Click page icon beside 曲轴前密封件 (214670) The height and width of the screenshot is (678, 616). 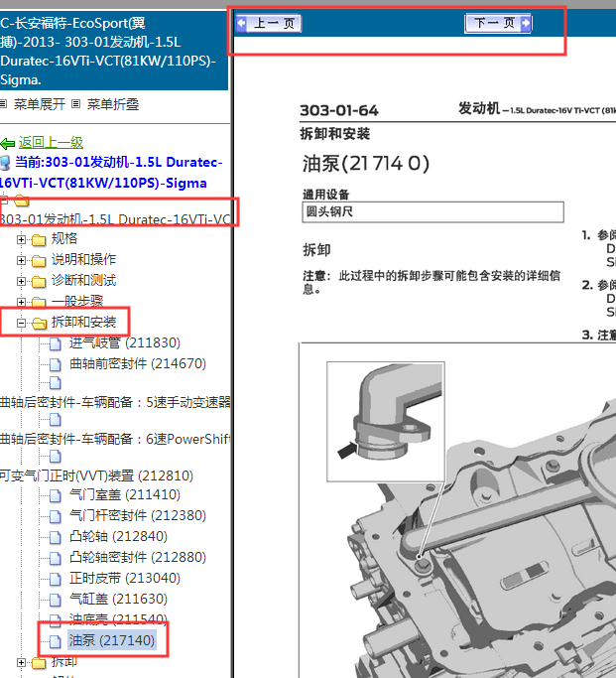click(55, 365)
